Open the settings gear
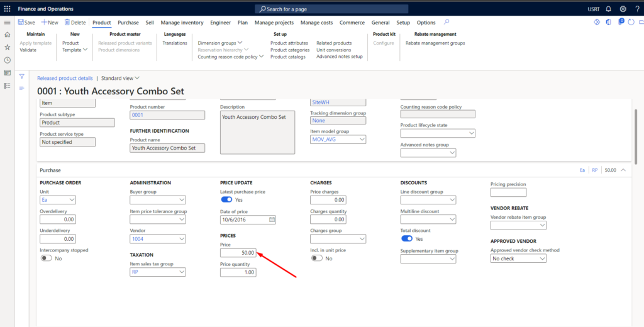This screenshot has height=327, width=644. click(623, 9)
